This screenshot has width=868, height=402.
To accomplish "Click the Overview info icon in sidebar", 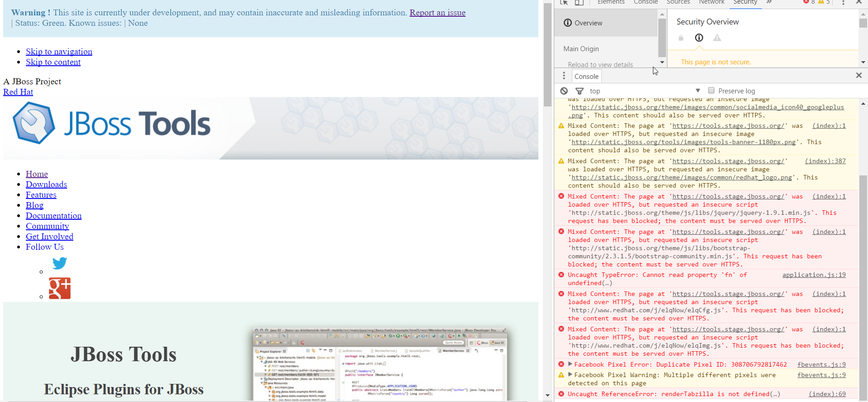I will click(x=568, y=23).
